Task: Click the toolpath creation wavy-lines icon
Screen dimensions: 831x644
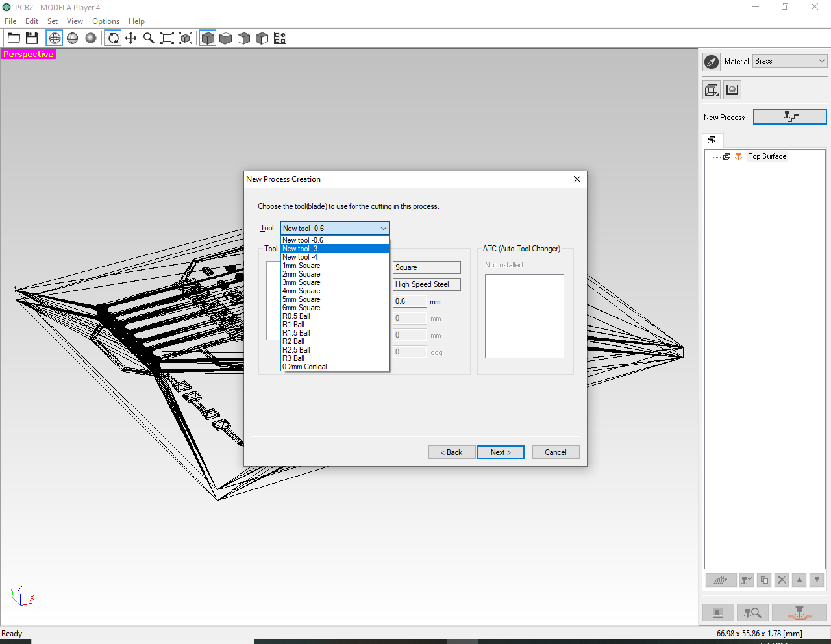Action: pos(721,580)
